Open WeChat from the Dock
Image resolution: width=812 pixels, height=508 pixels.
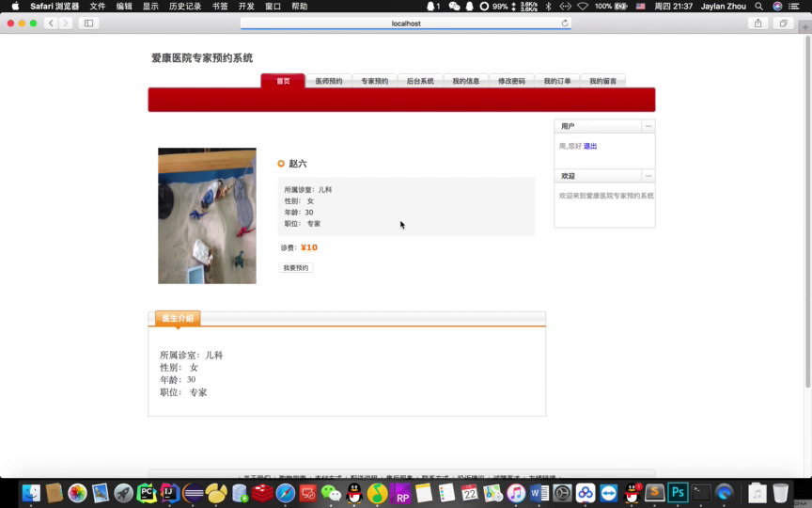coord(331,493)
